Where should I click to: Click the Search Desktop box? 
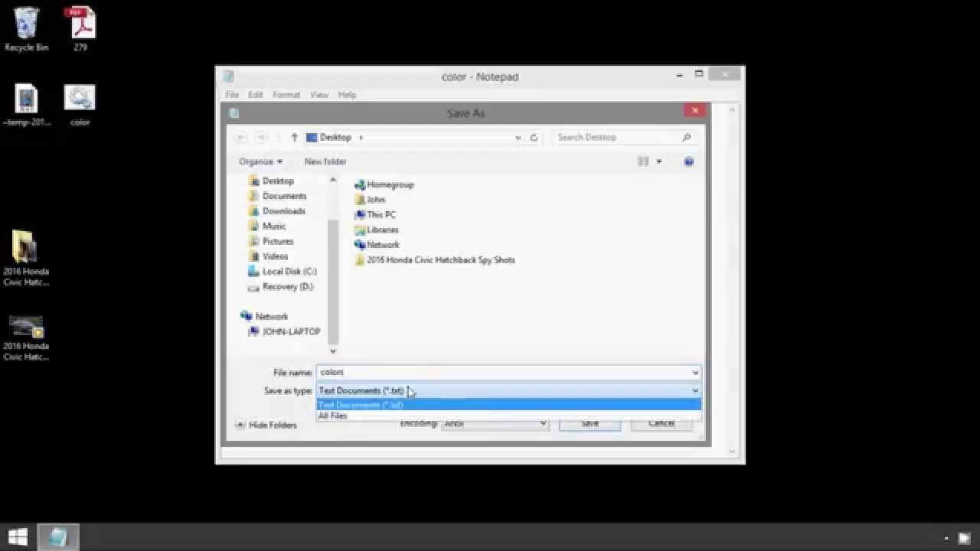[624, 138]
